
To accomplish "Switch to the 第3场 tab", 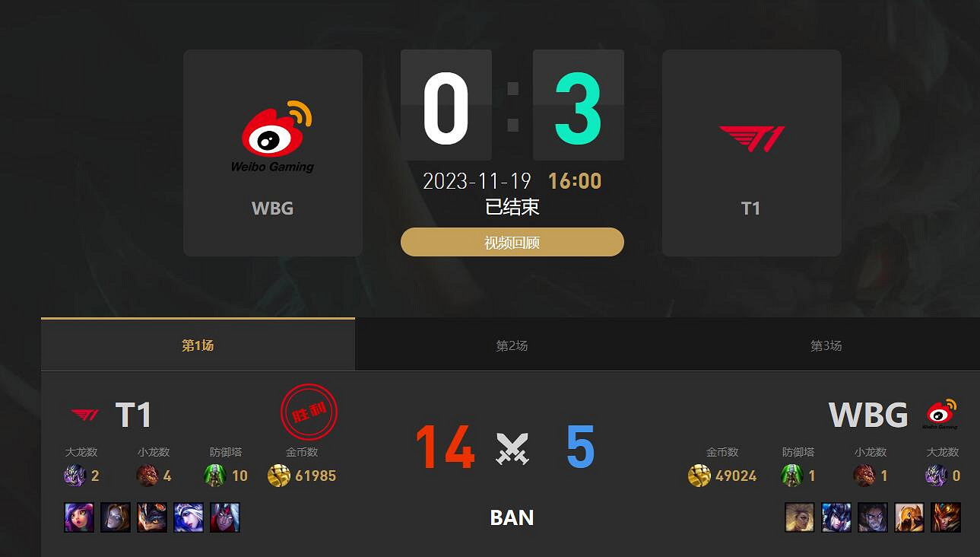I will point(826,345).
